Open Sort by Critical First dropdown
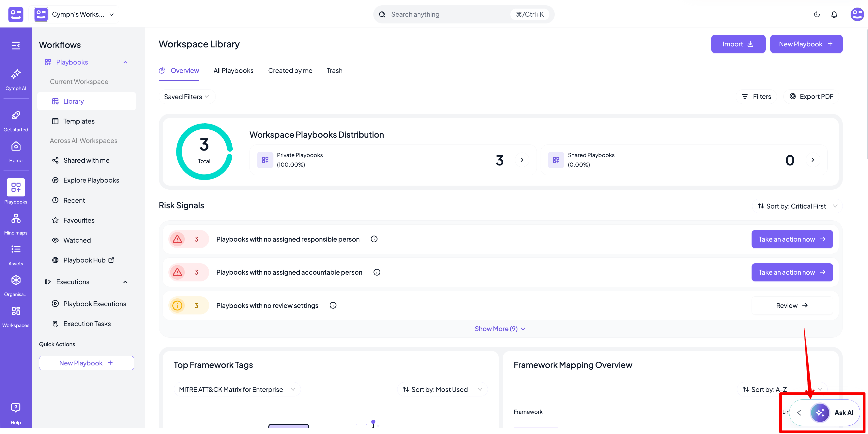Image resolution: width=868 pixels, height=434 pixels. [797, 206]
